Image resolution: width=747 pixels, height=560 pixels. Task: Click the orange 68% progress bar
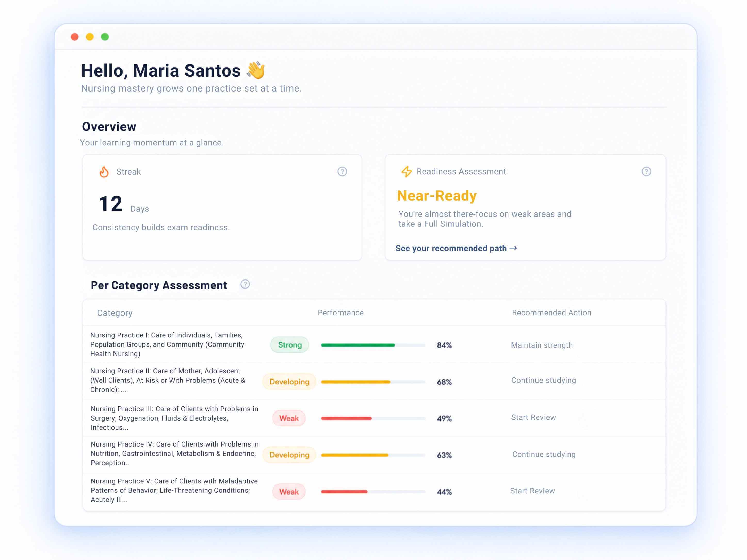coord(373,382)
